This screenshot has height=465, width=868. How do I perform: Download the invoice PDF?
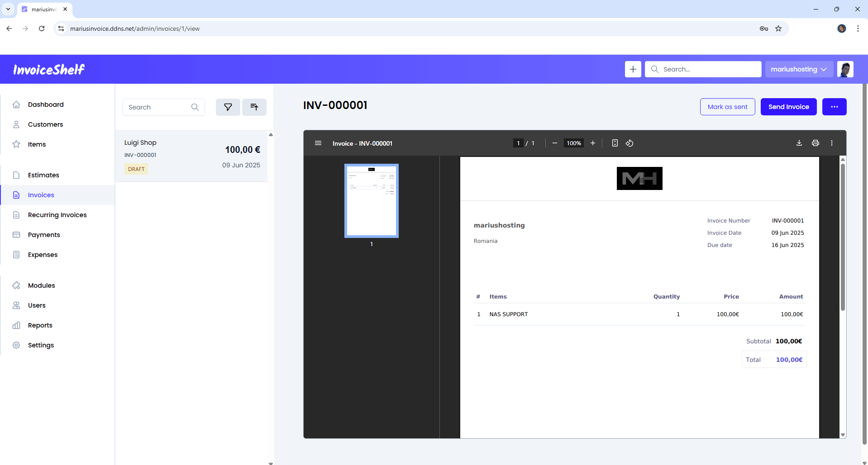click(799, 143)
